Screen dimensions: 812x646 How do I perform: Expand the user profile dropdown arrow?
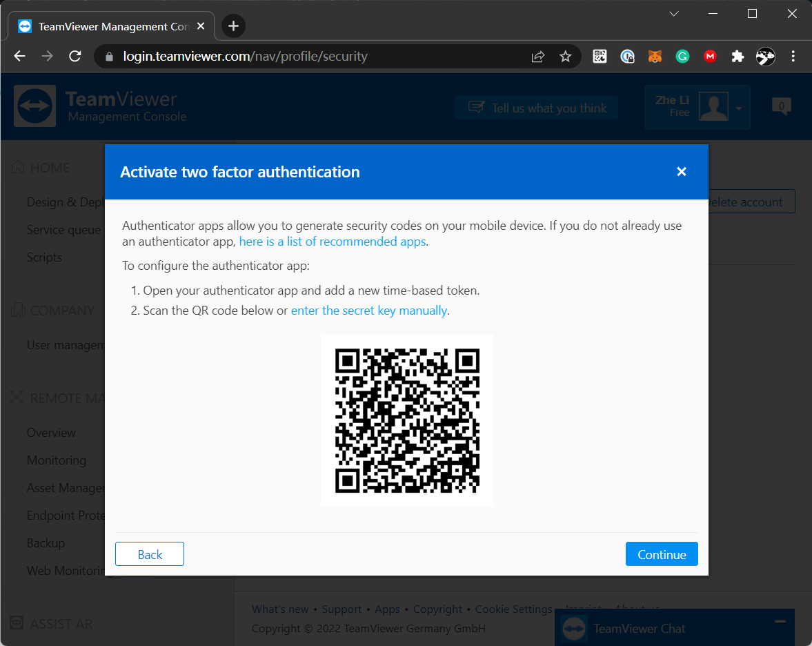click(x=738, y=107)
